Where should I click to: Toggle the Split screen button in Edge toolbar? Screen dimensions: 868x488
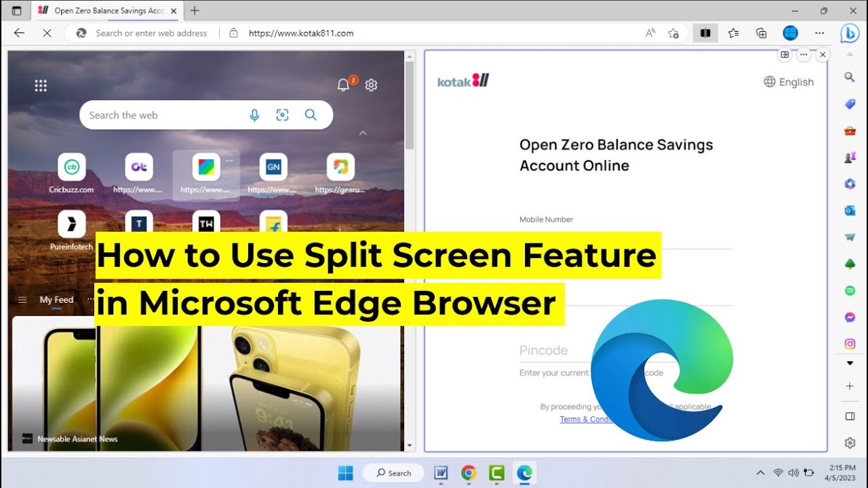705,33
